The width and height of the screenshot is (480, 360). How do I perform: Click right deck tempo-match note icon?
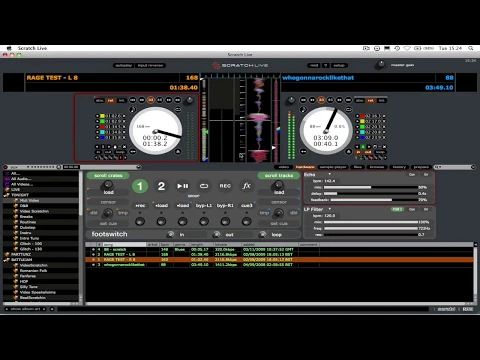click(x=303, y=109)
